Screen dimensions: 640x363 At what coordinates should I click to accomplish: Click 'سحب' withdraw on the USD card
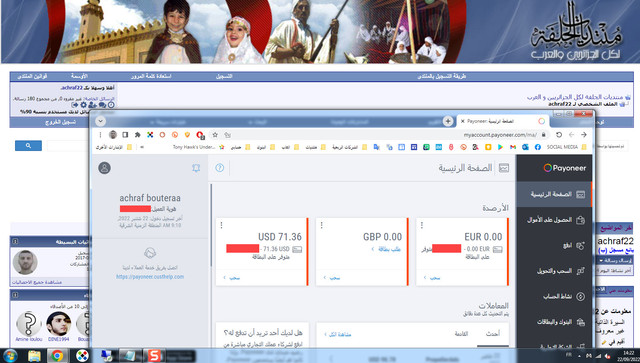tap(232, 278)
